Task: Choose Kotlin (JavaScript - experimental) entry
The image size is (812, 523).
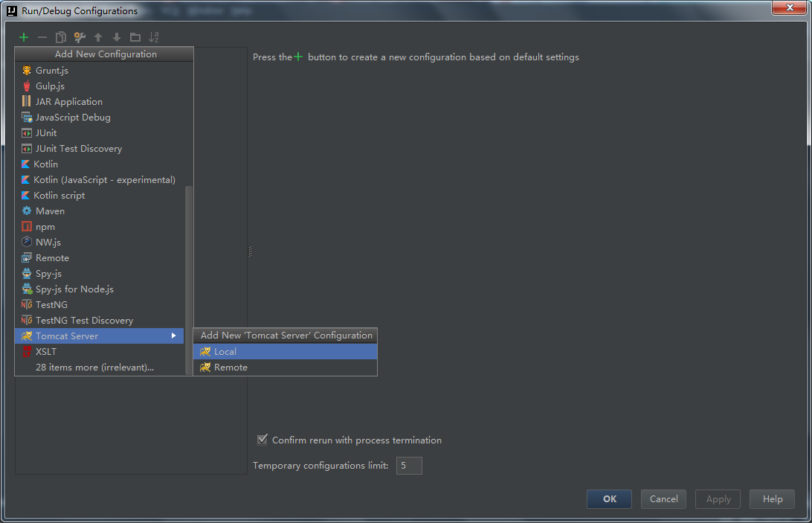Action: click(100, 180)
